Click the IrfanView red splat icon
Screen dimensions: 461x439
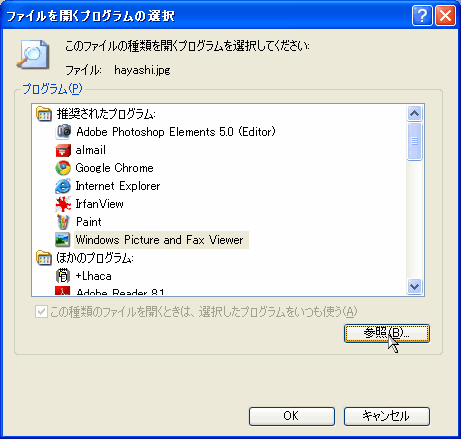tap(63, 204)
